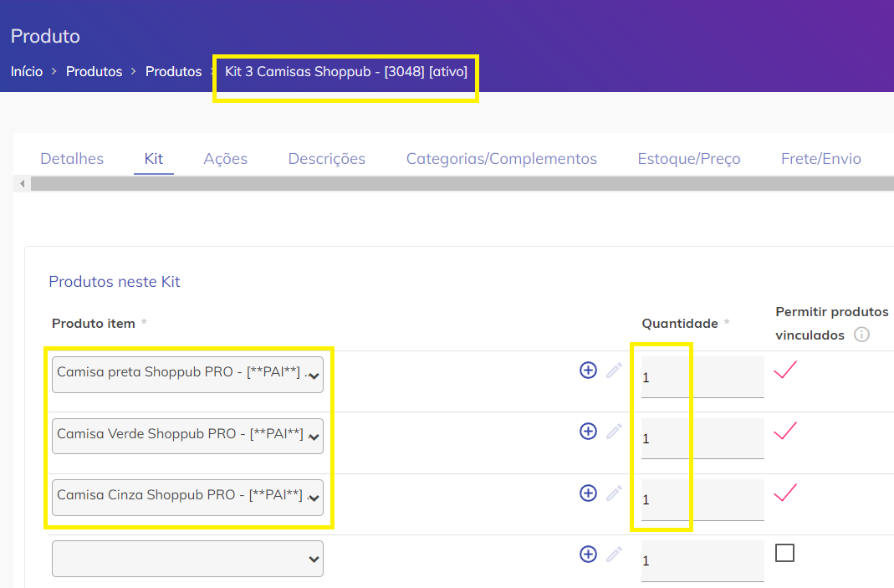The height and width of the screenshot is (588, 894).
Task: Add a product on Camisa Cinza row
Action: [x=588, y=493]
